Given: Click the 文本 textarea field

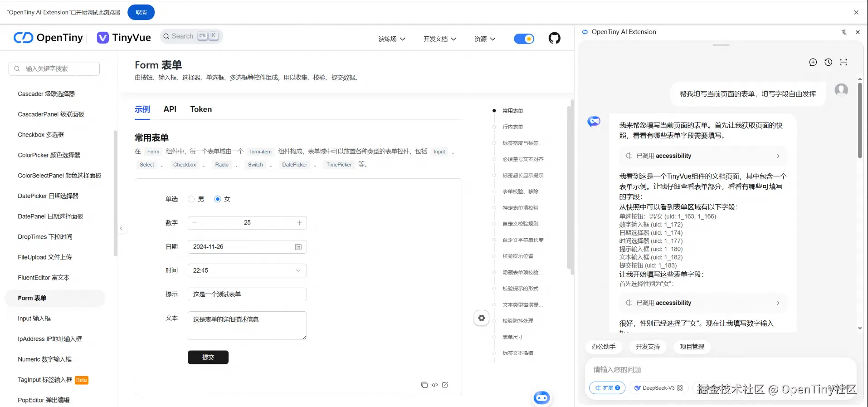Looking at the screenshot, I should pyautogui.click(x=247, y=325).
